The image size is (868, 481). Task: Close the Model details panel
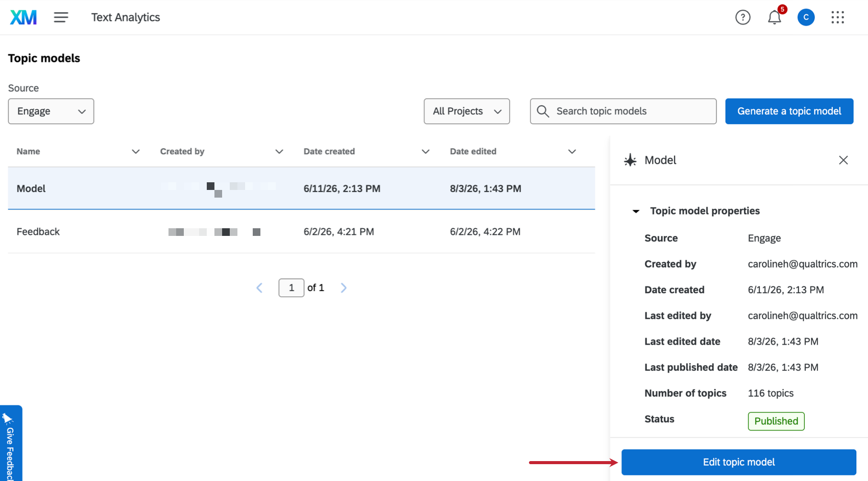click(x=843, y=160)
